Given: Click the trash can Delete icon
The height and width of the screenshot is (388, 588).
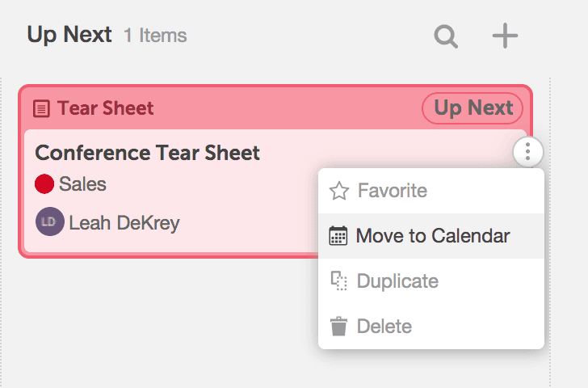Looking at the screenshot, I should [339, 327].
